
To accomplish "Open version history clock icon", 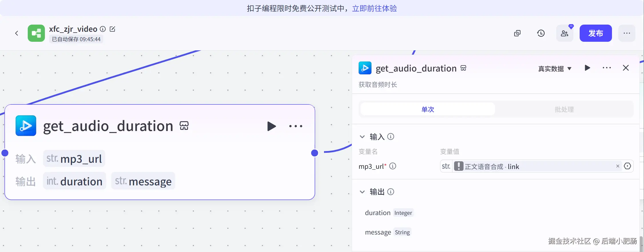I will 541,33.
